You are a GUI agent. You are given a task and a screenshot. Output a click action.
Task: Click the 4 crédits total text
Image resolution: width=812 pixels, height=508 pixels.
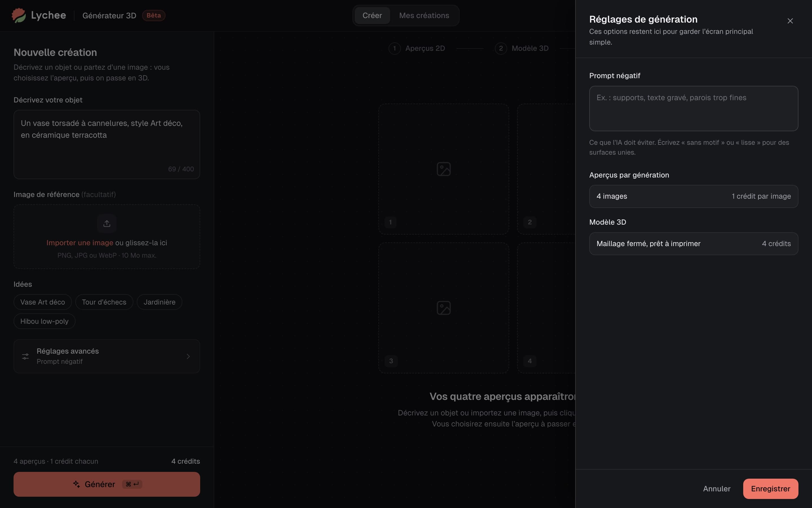(x=186, y=461)
